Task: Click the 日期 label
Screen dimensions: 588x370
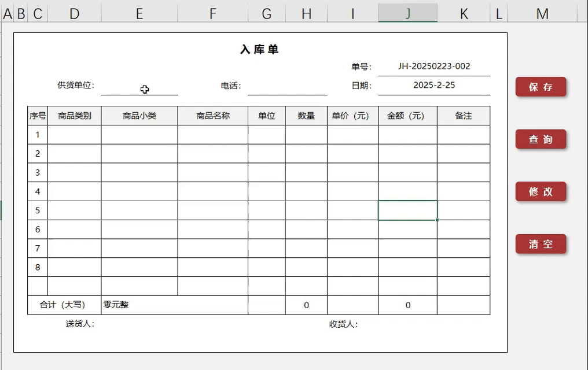Action: click(x=361, y=86)
